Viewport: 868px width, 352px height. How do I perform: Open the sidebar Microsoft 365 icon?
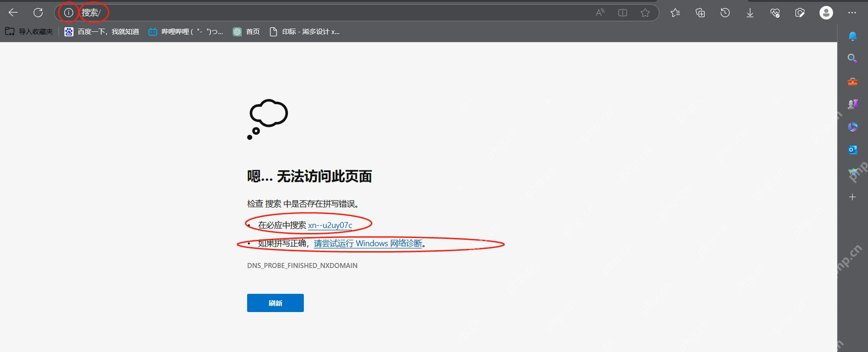(x=852, y=127)
